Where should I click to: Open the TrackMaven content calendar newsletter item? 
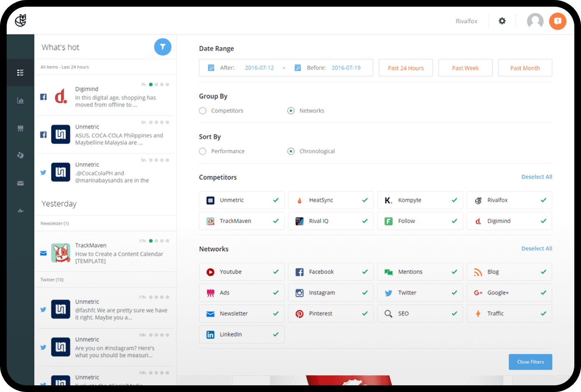click(x=106, y=253)
